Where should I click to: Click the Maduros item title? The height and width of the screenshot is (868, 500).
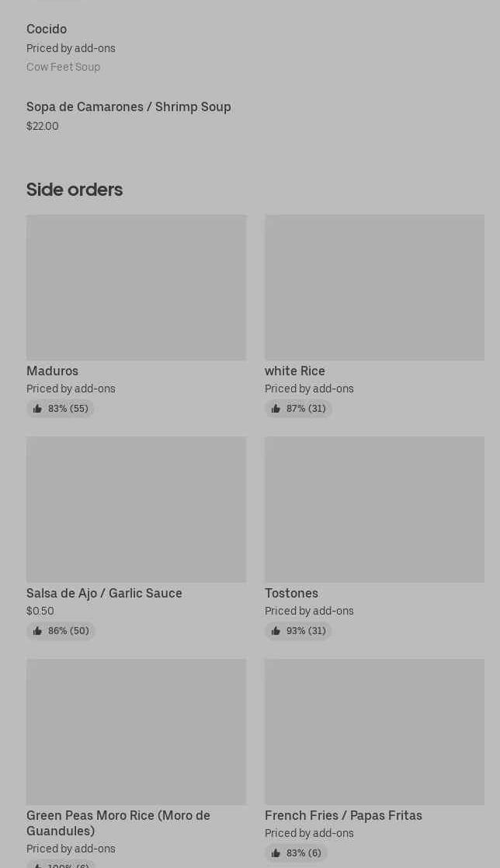(x=52, y=371)
